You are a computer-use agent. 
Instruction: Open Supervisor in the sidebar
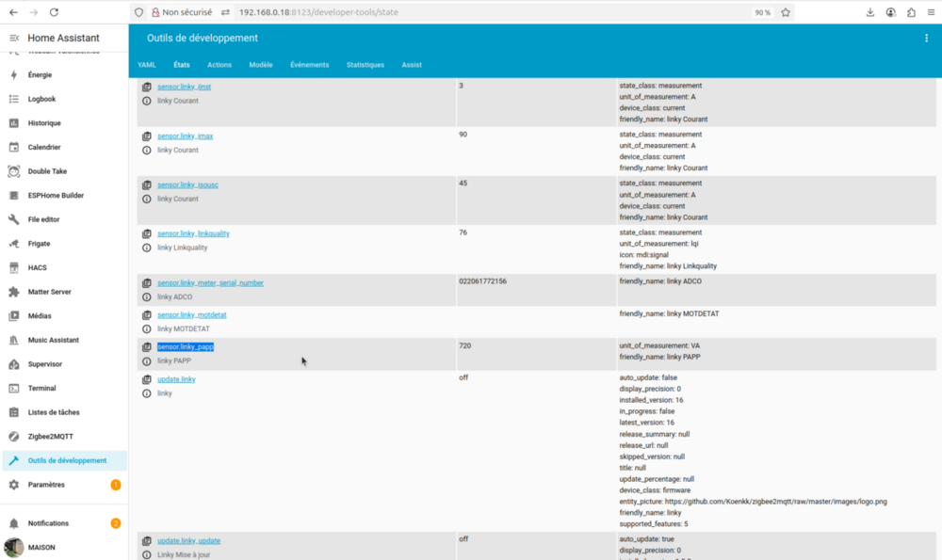point(64,364)
